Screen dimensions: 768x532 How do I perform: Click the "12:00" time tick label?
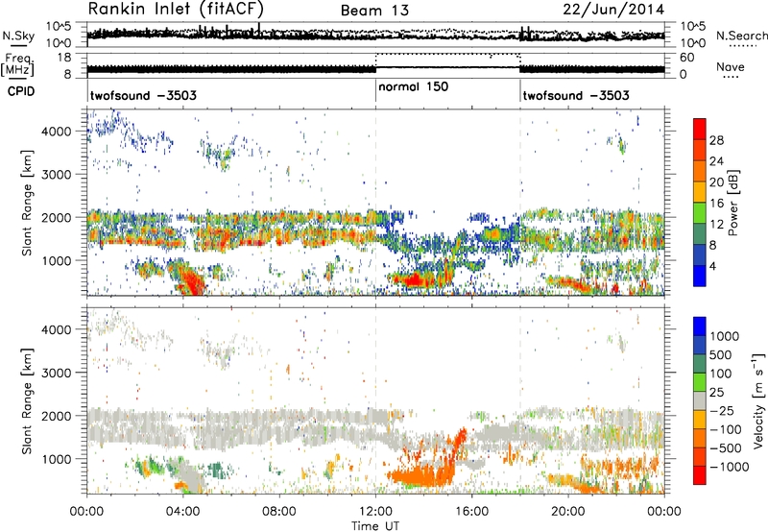375,512
